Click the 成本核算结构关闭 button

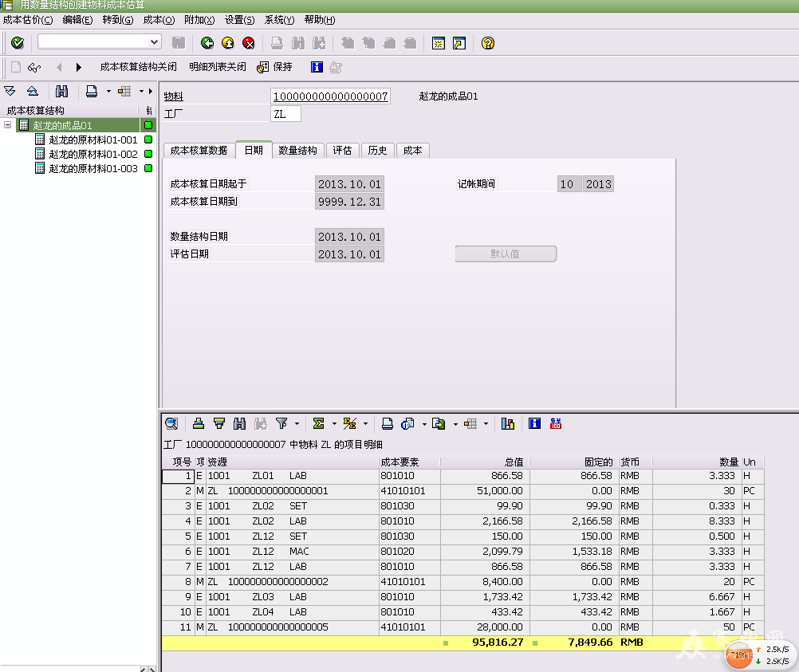[138, 67]
